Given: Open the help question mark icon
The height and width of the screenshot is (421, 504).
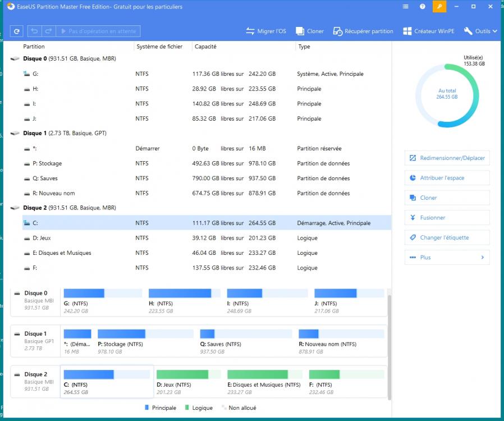Looking at the screenshot, I should pyautogui.click(x=422, y=7).
